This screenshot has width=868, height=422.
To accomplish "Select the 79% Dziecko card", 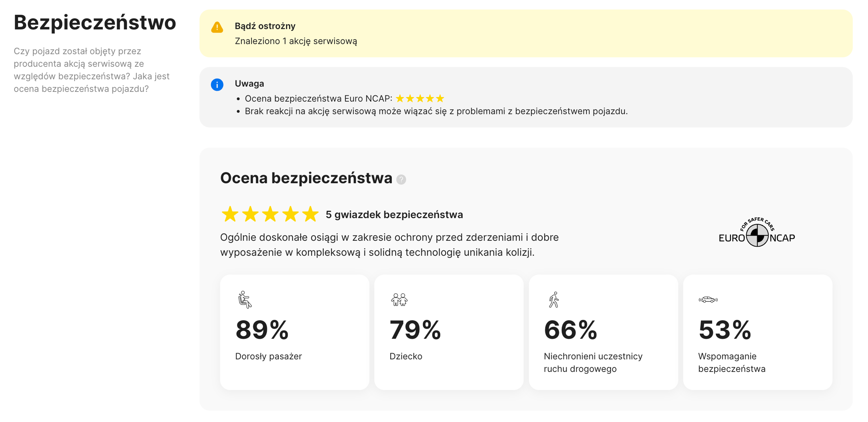I will point(449,332).
